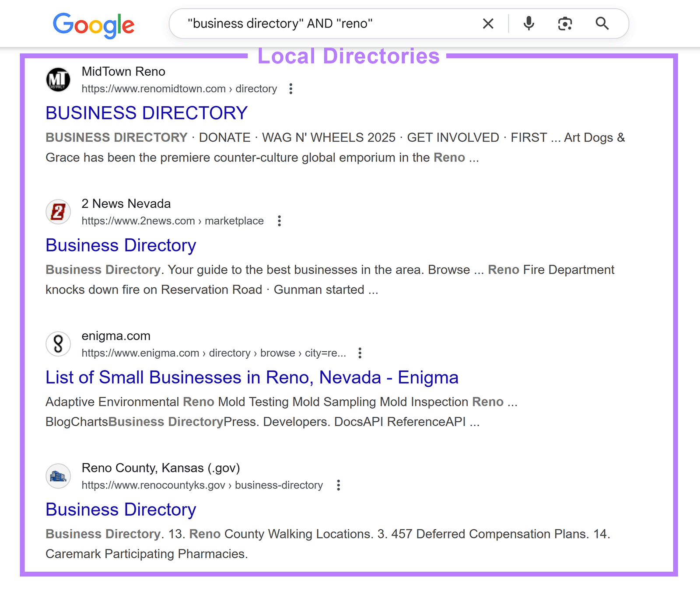
Task: Open the Reno County Business Directory link
Action: click(x=121, y=509)
